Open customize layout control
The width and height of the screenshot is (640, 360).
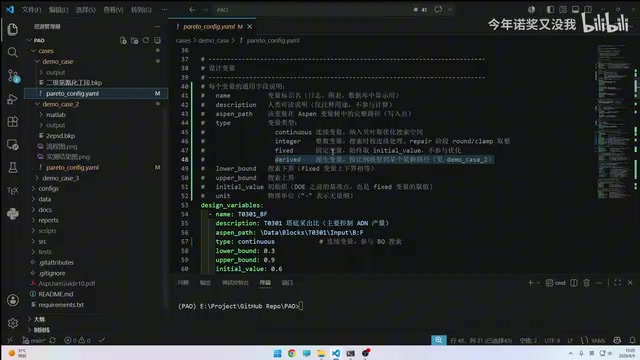click(x=563, y=9)
